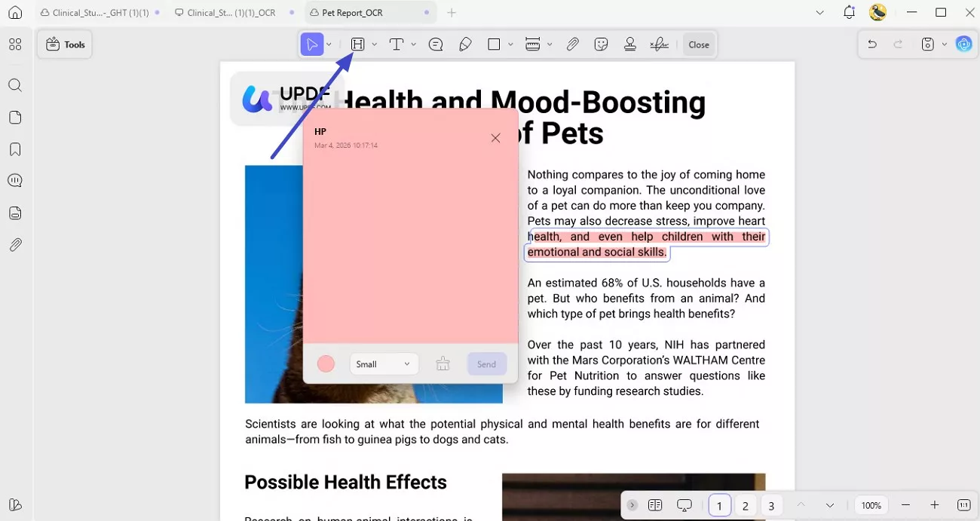Delete the note with trash icon
Screen dimensions: 980x521
[x=443, y=364]
